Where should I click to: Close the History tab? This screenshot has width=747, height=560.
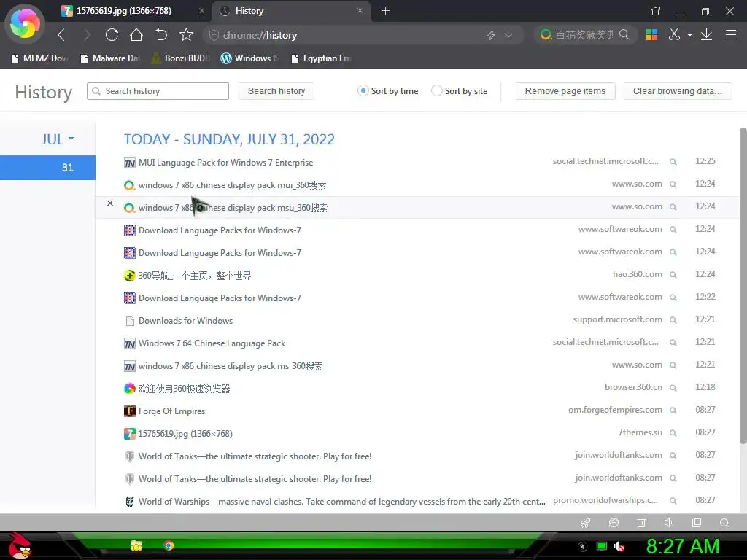point(360,10)
